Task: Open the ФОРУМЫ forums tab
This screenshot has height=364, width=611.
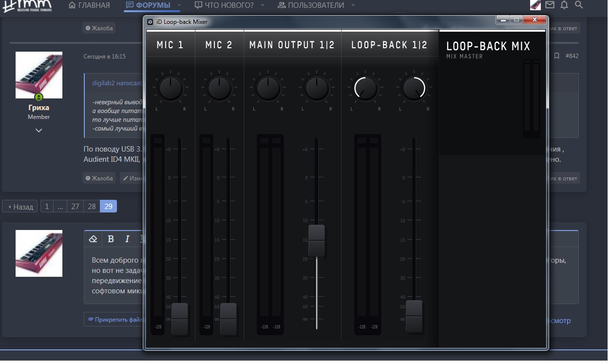Action: [148, 5]
